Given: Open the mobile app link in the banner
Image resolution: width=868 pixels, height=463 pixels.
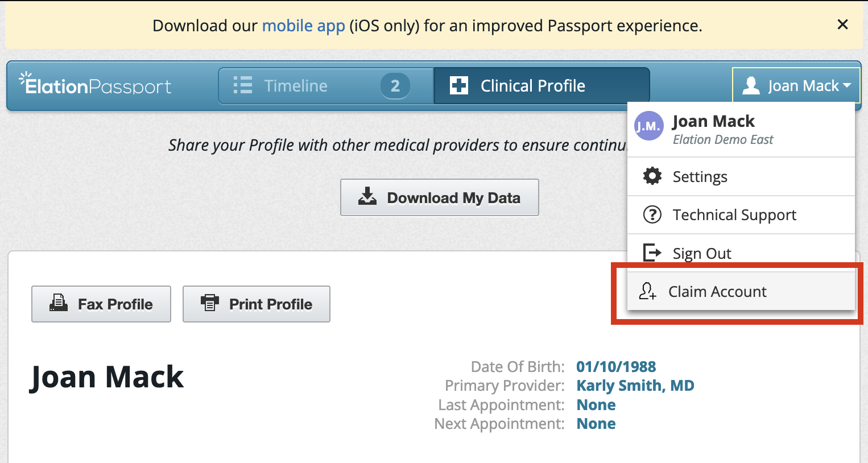Looking at the screenshot, I should pyautogui.click(x=303, y=25).
